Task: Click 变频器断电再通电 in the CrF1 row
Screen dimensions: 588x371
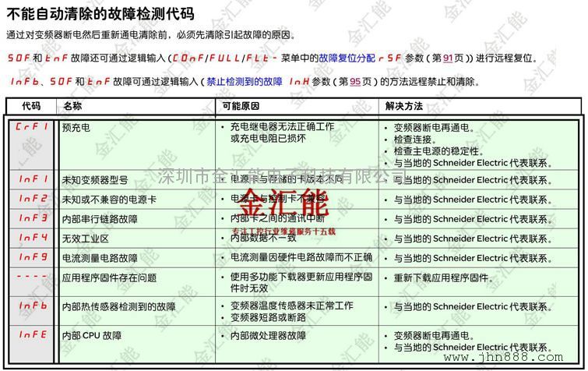Action: 434,128
